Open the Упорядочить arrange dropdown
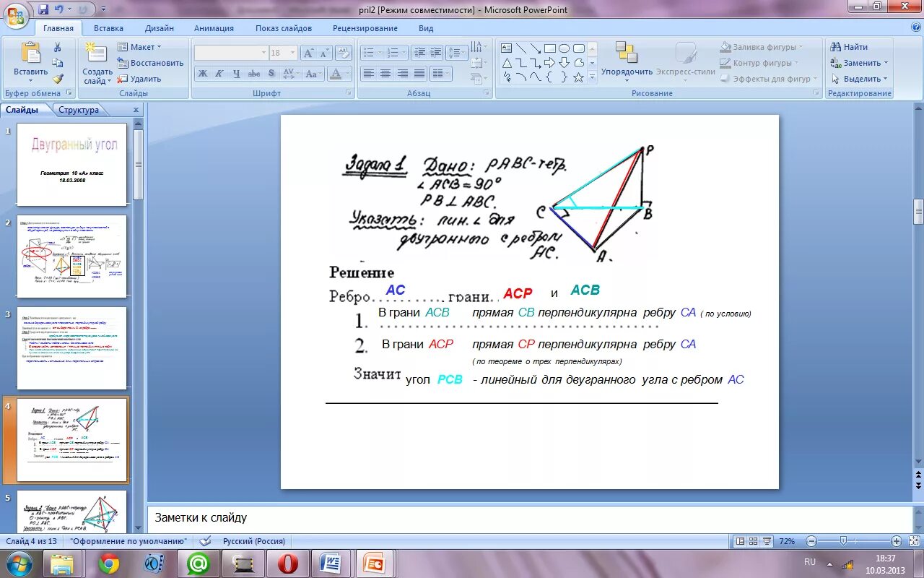 pos(627,62)
